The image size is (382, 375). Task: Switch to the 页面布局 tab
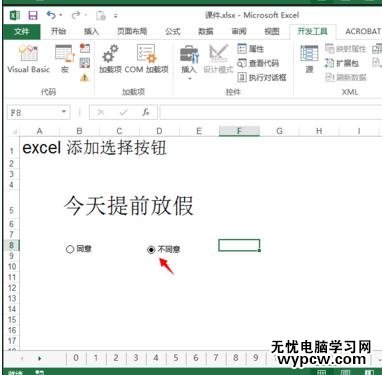[132, 32]
